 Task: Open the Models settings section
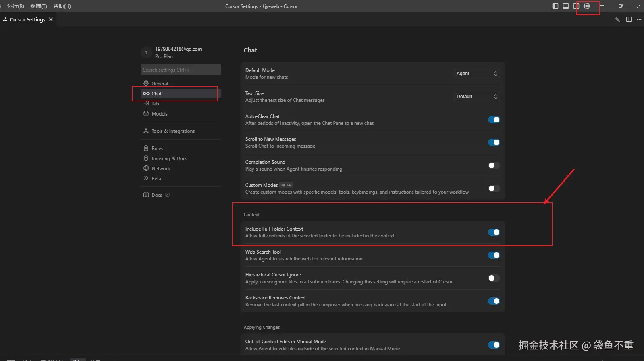(x=159, y=114)
